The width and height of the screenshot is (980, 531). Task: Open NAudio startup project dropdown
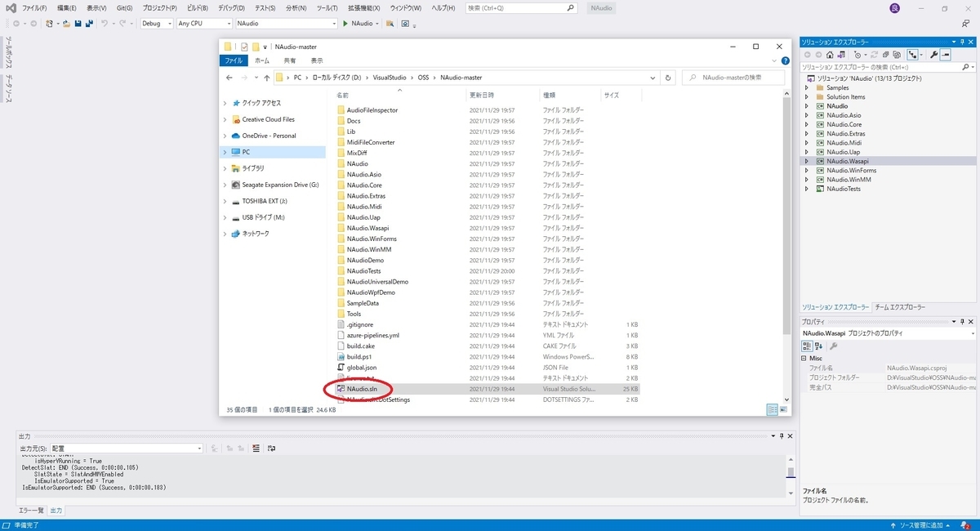[x=286, y=24]
